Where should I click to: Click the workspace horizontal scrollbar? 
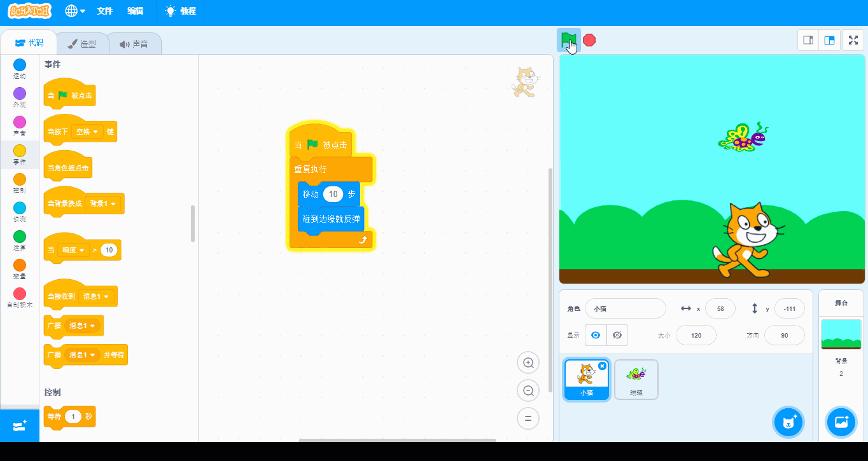pyautogui.click(x=397, y=440)
